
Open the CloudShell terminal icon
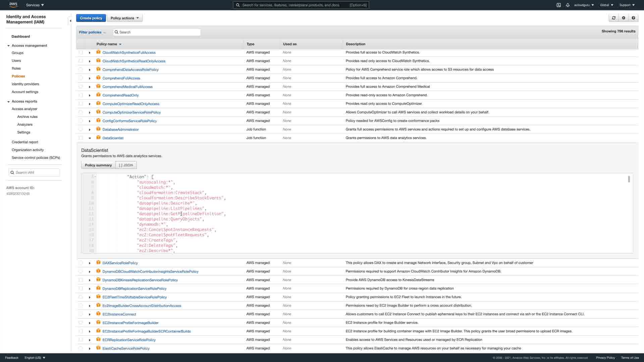(x=558, y=5)
